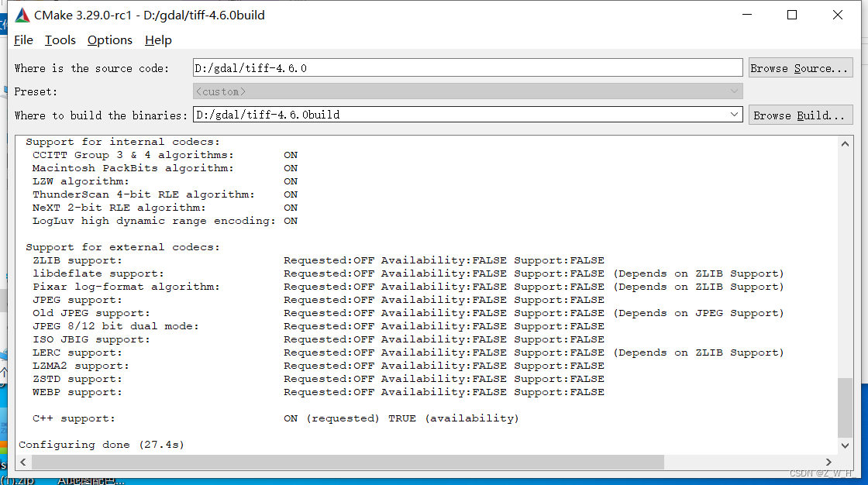Focus the source code path field
The width and height of the screenshot is (868, 485).
coord(468,67)
